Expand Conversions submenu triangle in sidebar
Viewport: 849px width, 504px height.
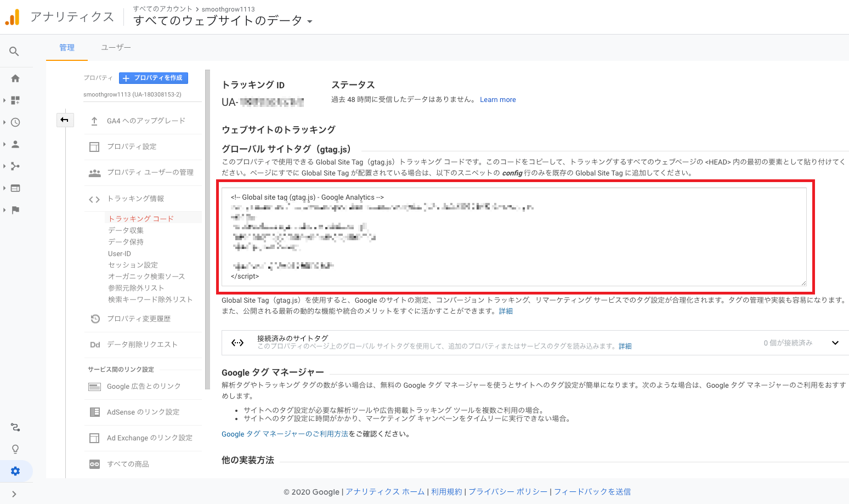tap(4, 210)
